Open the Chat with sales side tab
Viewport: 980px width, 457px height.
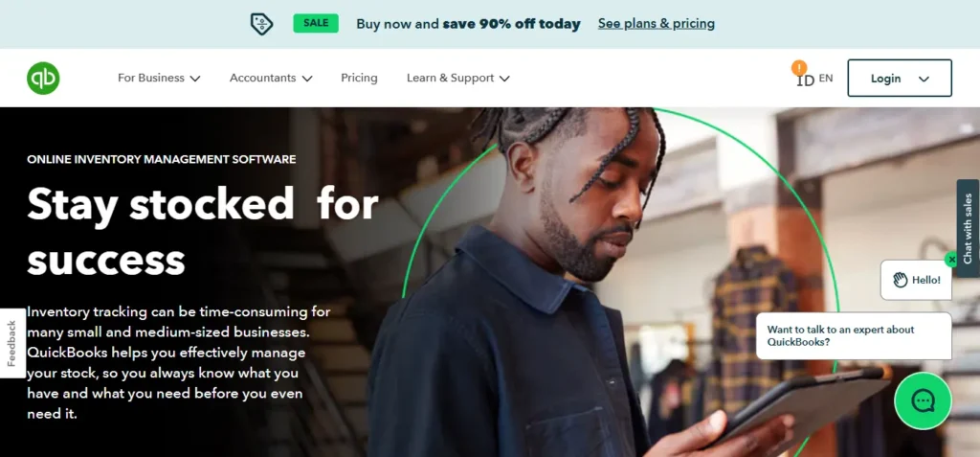click(x=969, y=228)
